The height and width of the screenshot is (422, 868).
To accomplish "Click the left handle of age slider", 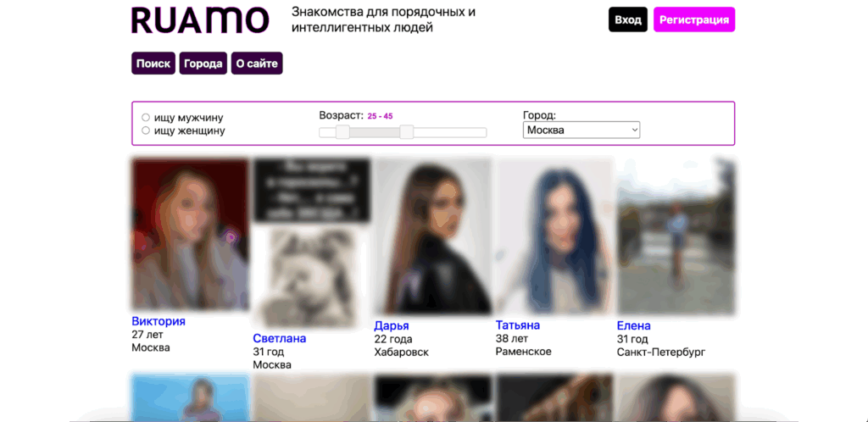I will pos(342,131).
